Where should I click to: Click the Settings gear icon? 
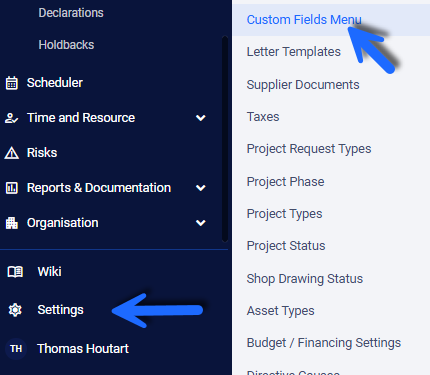click(x=15, y=310)
